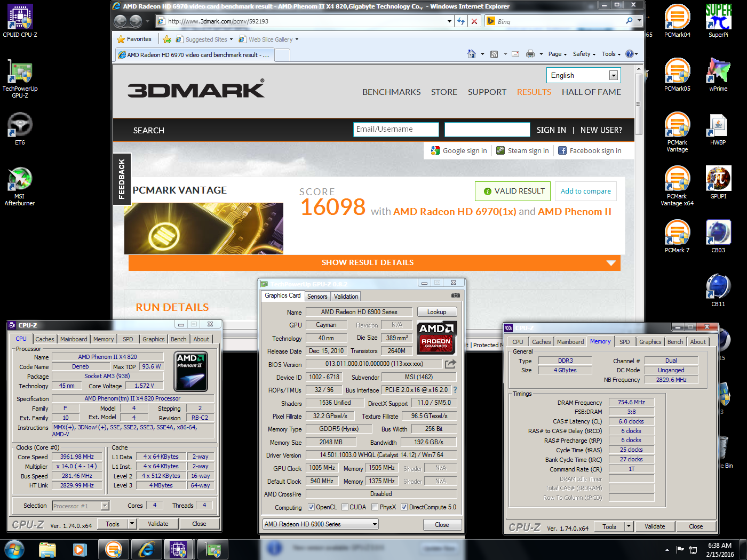Click the IE home icon
Viewport: 747px width, 560px height.
coord(471,54)
